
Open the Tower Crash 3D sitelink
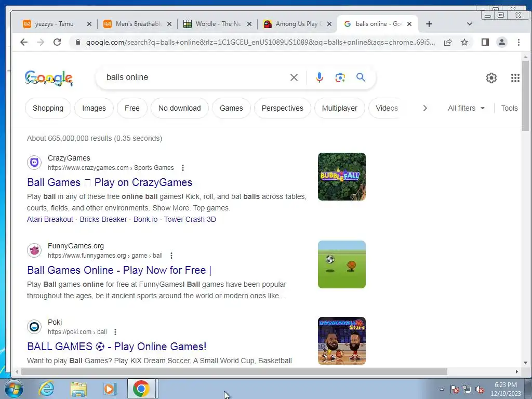pos(190,220)
